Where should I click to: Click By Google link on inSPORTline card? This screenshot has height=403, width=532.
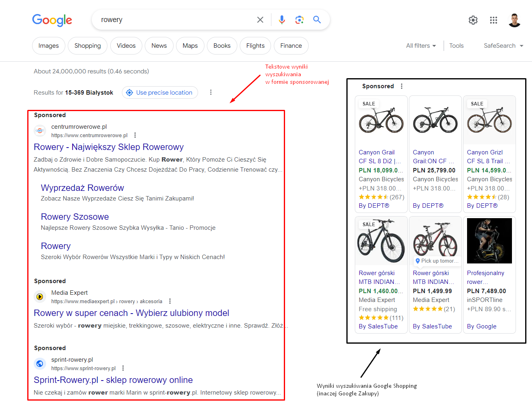[x=481, y=326]
